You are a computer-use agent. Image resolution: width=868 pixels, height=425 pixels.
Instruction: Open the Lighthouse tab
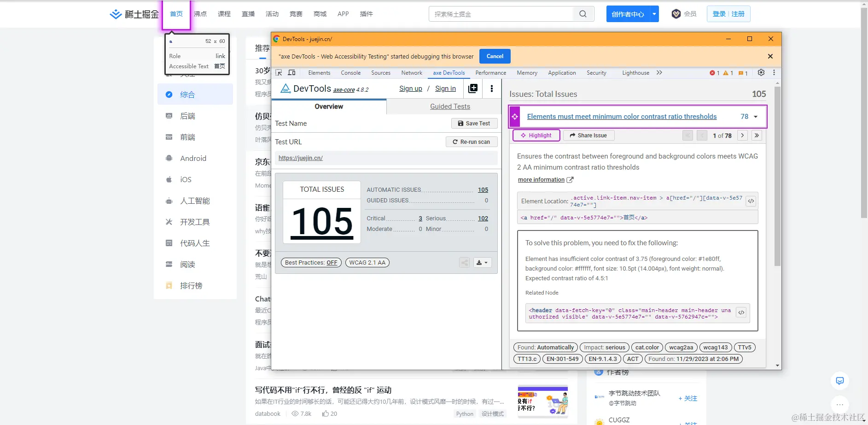coord(635,73)
